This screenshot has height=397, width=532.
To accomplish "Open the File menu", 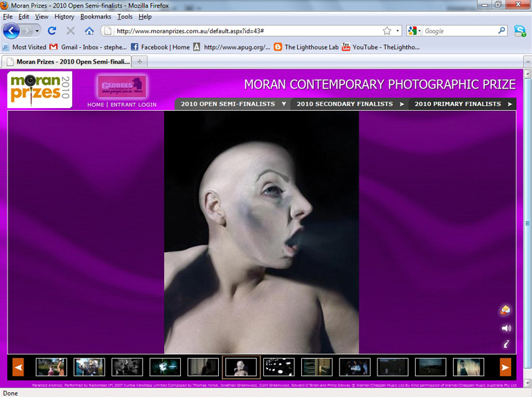I will [8, 17].
